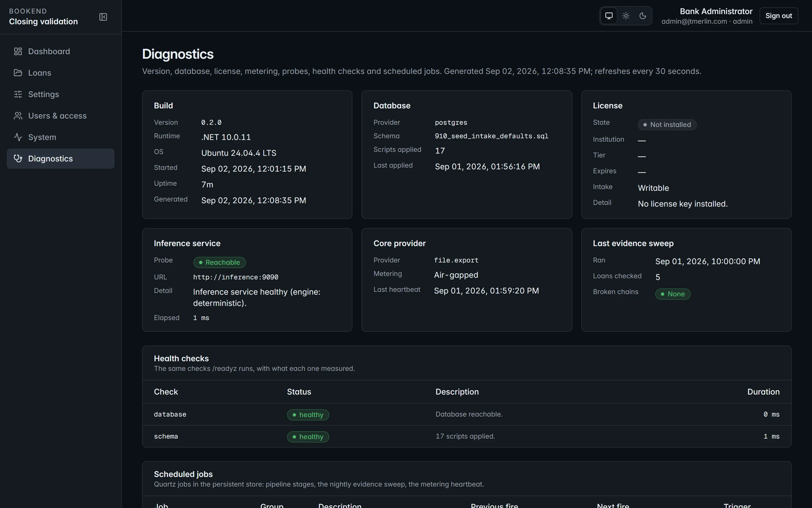The width and height of the screenshot is (812, 508).
Task: Click the Core provider card title
Action: (x=399, y=243)
